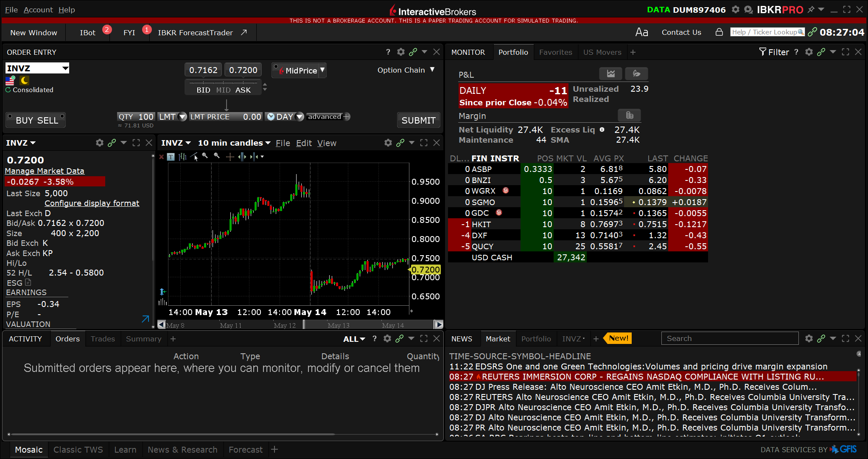Viewport: 868px width, 459px height.
Task: Open News panel settings gear
Action: click(809, 338)
